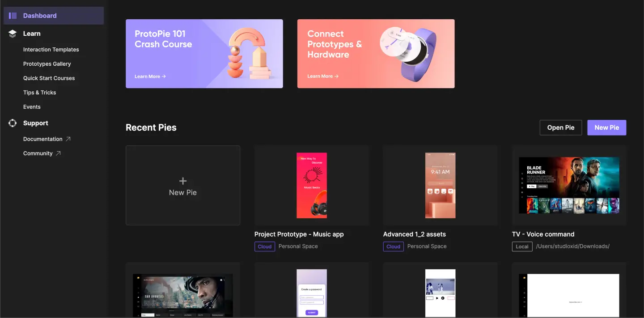Click Learn More on ProtoPie 101 banner
Viewport: 644px width, 318px height.
coord(150,76)
